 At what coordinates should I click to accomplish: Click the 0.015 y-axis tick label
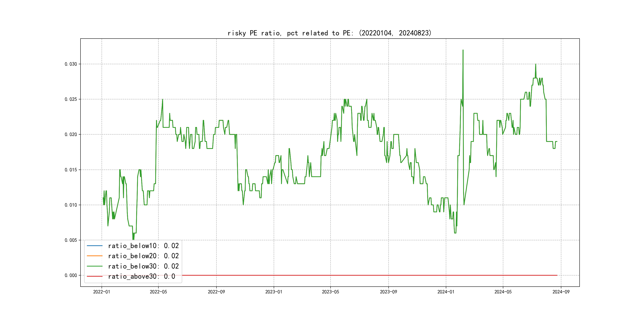click(x=71, y=170)
